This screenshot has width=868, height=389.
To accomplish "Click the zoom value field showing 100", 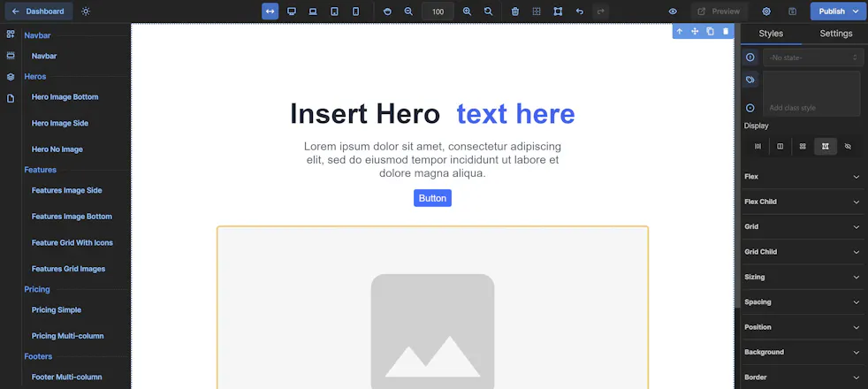I will (x=438, y=11).
